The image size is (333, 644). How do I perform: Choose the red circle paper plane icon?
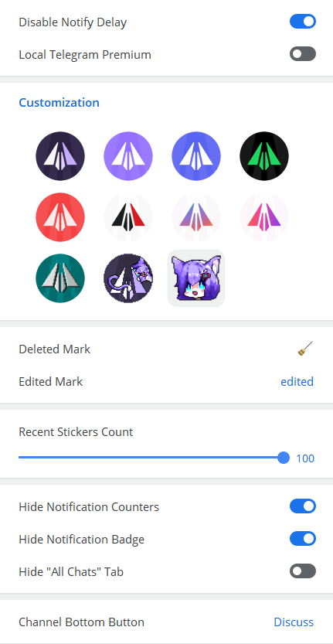pyautogui.click(x=60, y=217)
